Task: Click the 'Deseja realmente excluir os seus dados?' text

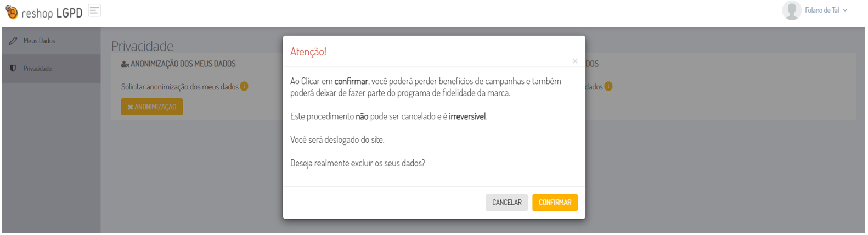Action: (x=358, y=163)
